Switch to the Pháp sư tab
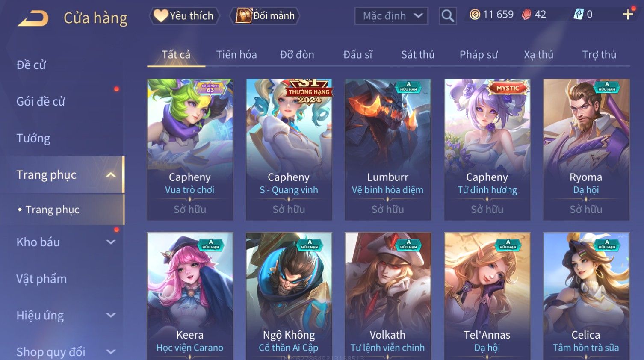 tap(479, 55)
